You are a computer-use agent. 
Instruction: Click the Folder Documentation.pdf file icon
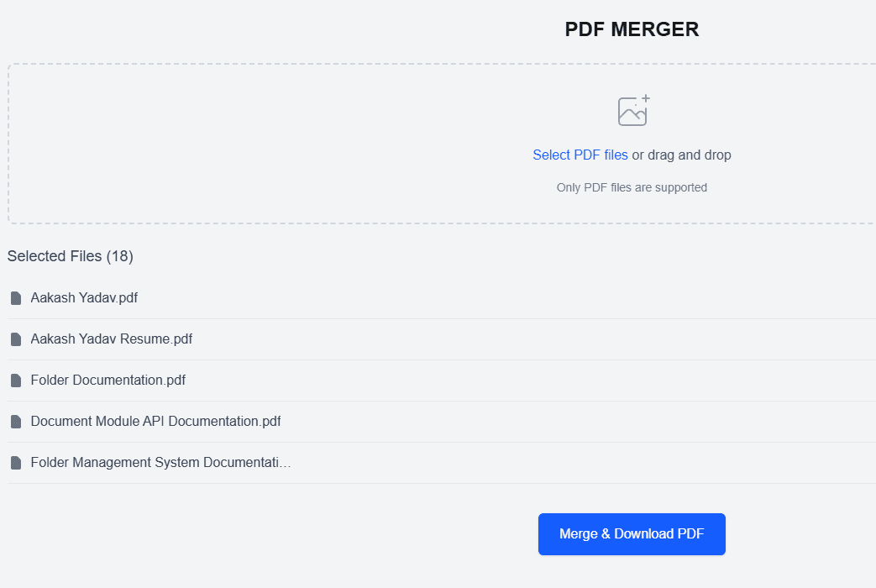(x=16, y=381)
